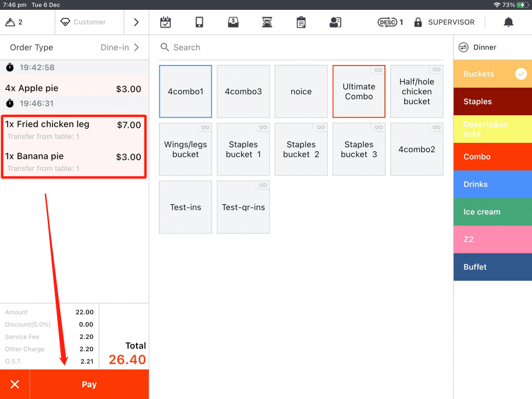532x399 pixels.
Task: Open the cash drawer icon
Action: tap(233, 22)
